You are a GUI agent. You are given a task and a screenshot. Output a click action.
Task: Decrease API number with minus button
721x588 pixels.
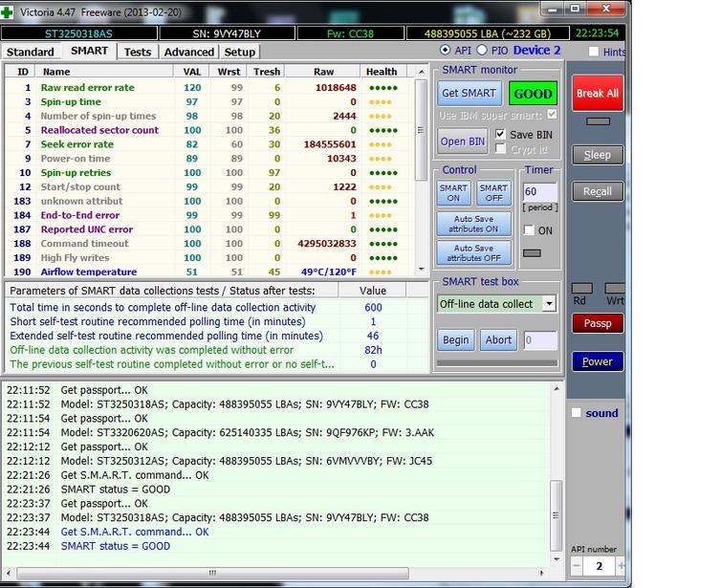pos(577,566)
